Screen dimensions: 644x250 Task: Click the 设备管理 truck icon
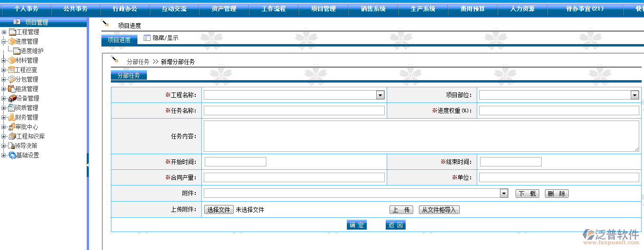click(x=13, y=98)
